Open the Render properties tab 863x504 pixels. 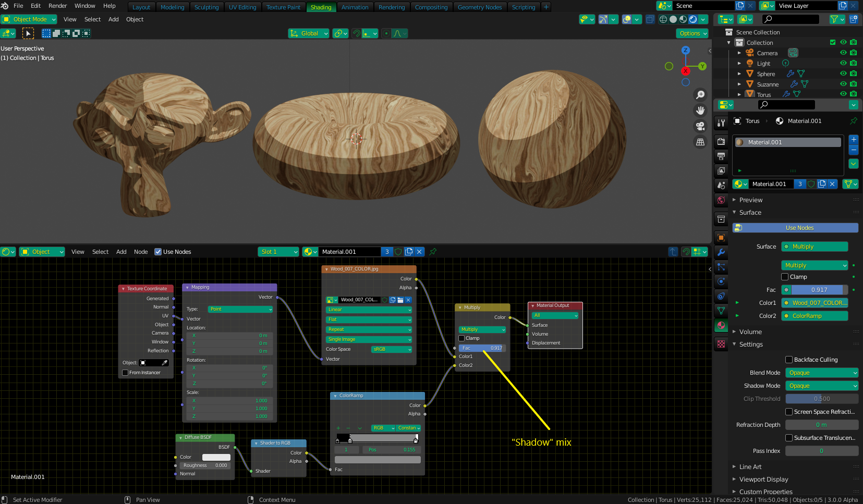721,141
